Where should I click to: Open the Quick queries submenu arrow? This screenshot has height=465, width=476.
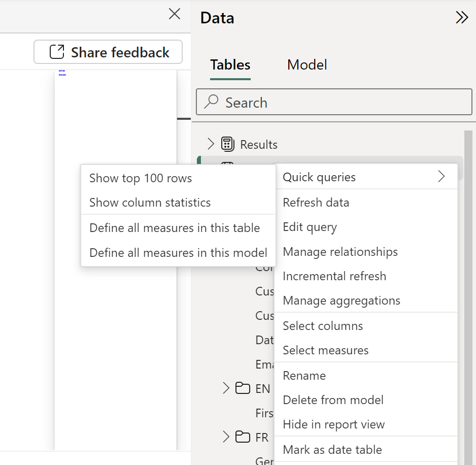pyautogui.click(x=441, y=177)
